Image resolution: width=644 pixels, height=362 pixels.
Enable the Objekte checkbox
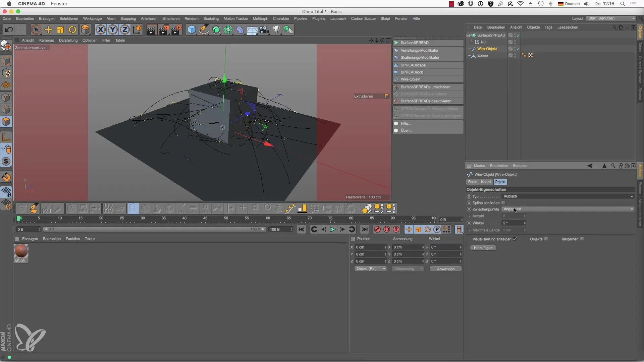(546, 239)
